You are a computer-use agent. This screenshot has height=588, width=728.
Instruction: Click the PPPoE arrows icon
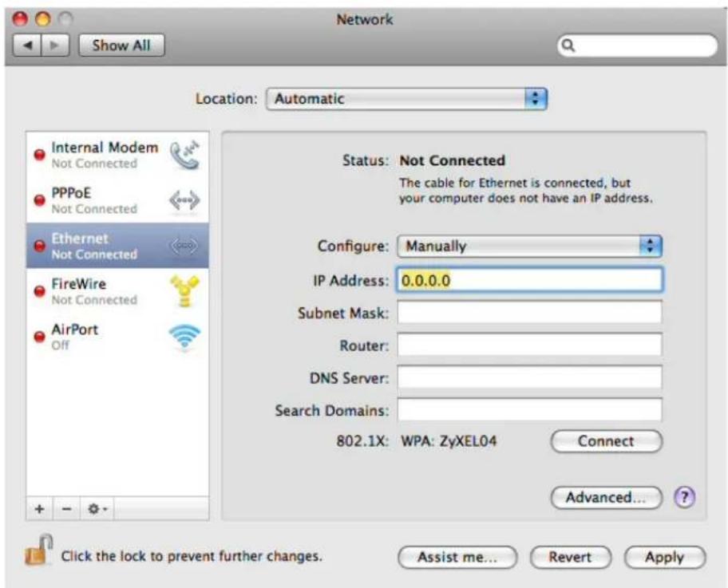click(x=184, y=200)
